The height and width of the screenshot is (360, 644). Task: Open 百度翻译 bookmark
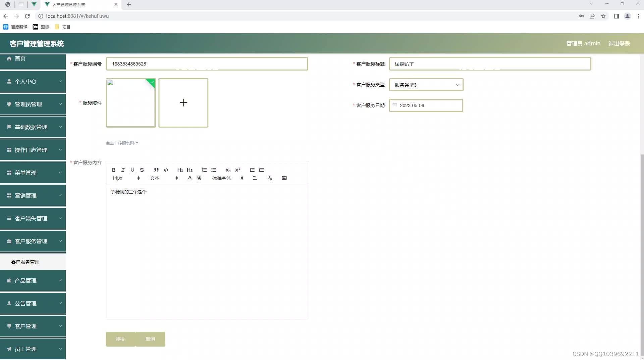coord(15,27)
